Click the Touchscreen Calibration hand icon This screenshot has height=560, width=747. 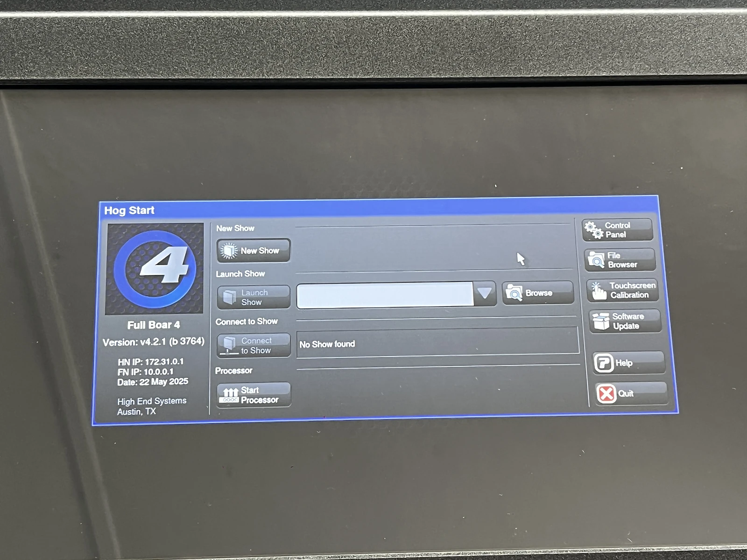coord(598,290)
